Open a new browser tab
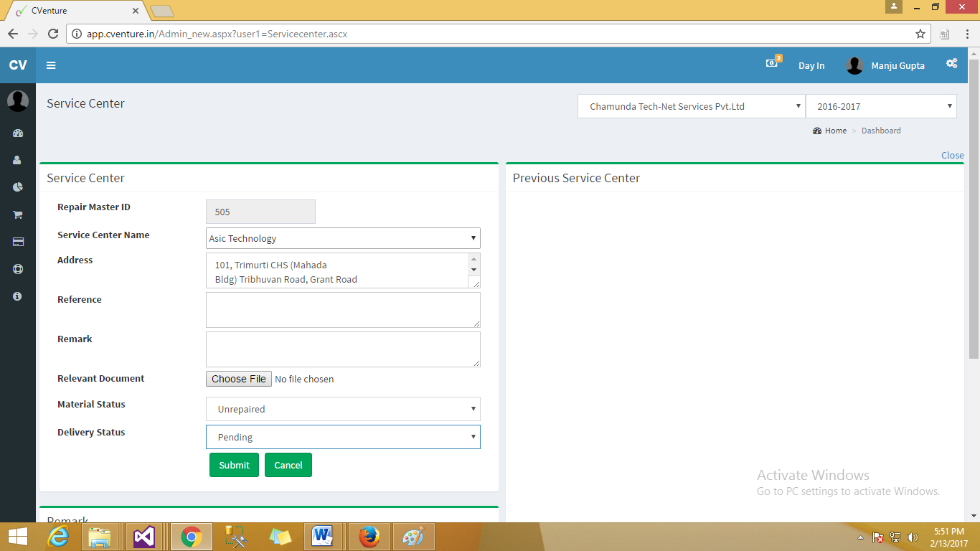The height and width of the screenshot is (551, 980). (x=161, y=11)
